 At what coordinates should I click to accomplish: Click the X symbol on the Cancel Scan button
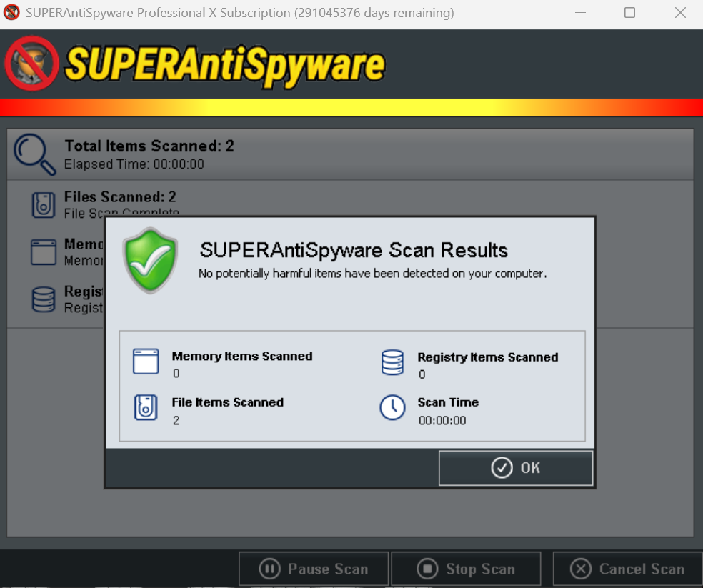click(581, 569)
